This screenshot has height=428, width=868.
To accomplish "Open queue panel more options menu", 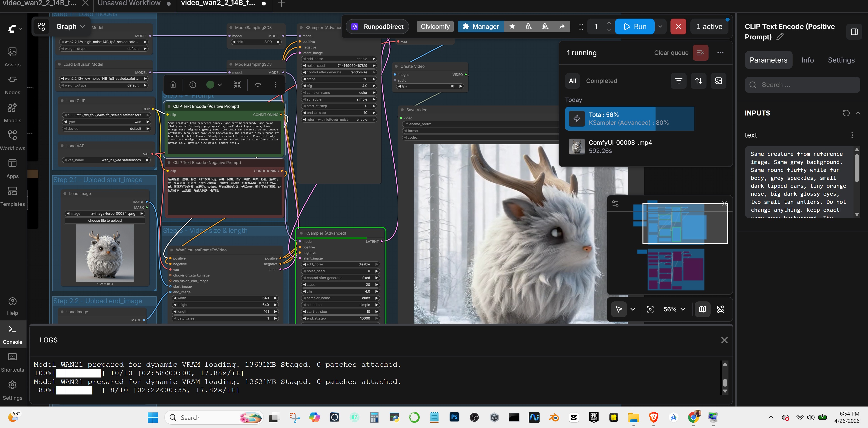I will coord(720,53).
